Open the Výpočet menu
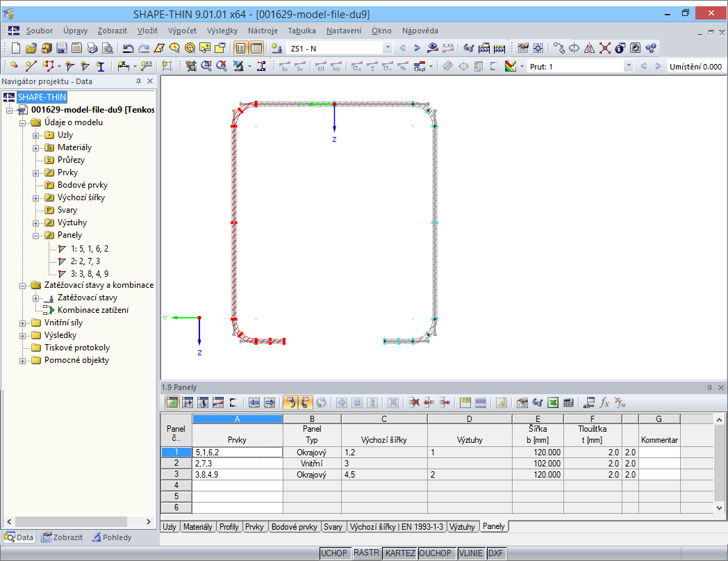Screen dimensions: 728x561 tap(182, 31)
